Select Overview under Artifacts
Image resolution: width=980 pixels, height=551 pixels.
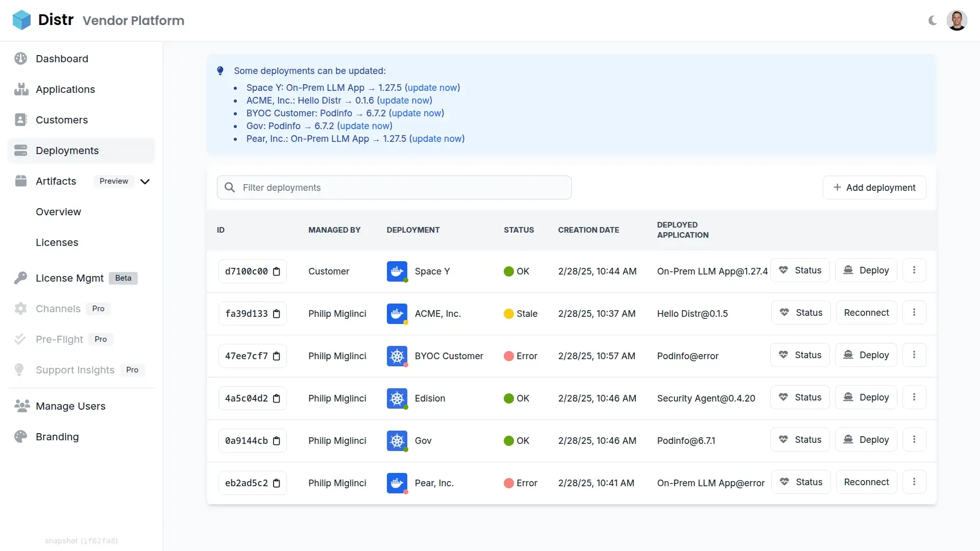click(58, 212)
